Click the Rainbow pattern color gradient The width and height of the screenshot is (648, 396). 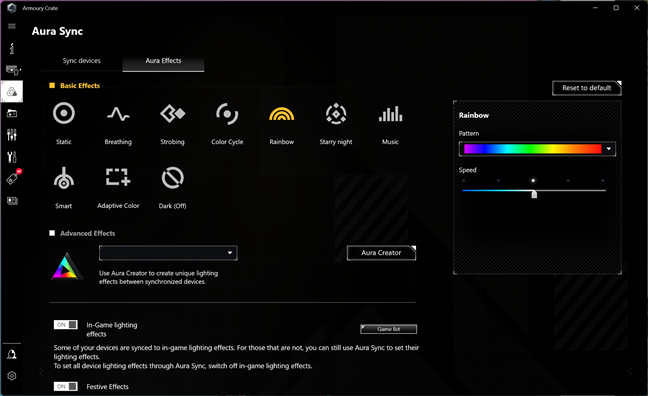tap(532, 149)
